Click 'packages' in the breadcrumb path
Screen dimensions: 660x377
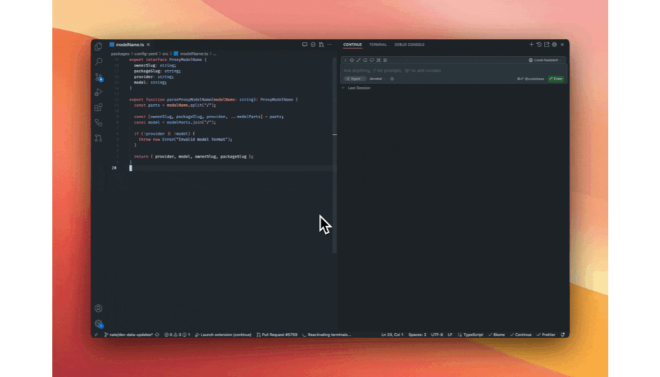[x=120, y=54]
